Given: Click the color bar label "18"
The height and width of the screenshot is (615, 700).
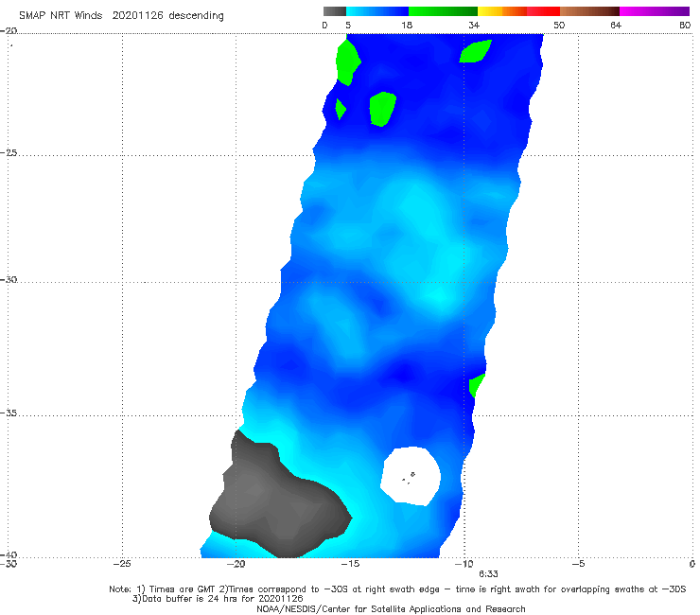Looking at the screenshot, I should [407, 25].
